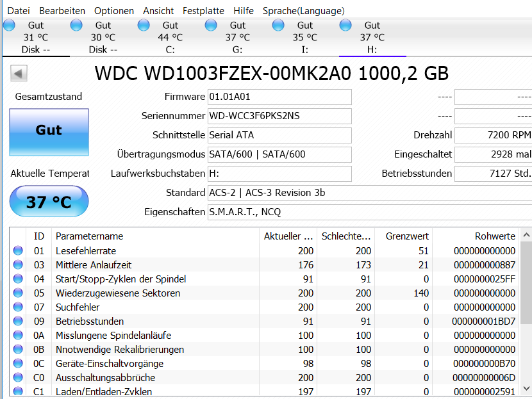Select the Wiederzugewiesene Sektoren parameter name

coord(118,293)
